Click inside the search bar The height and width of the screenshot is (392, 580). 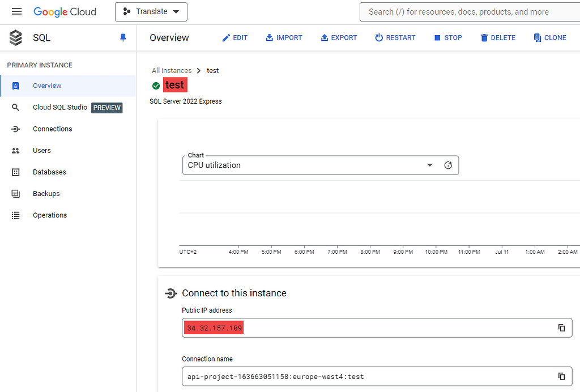pyautogui.click(x=470, y=11)
